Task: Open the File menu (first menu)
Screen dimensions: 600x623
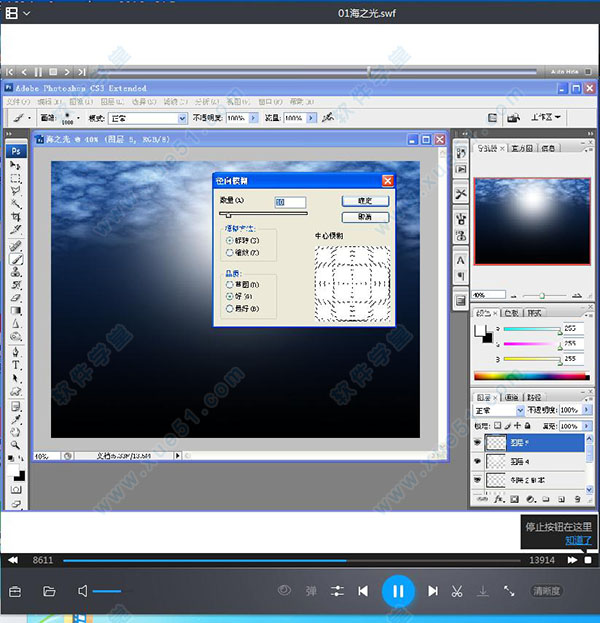Action: coord(18,102)
